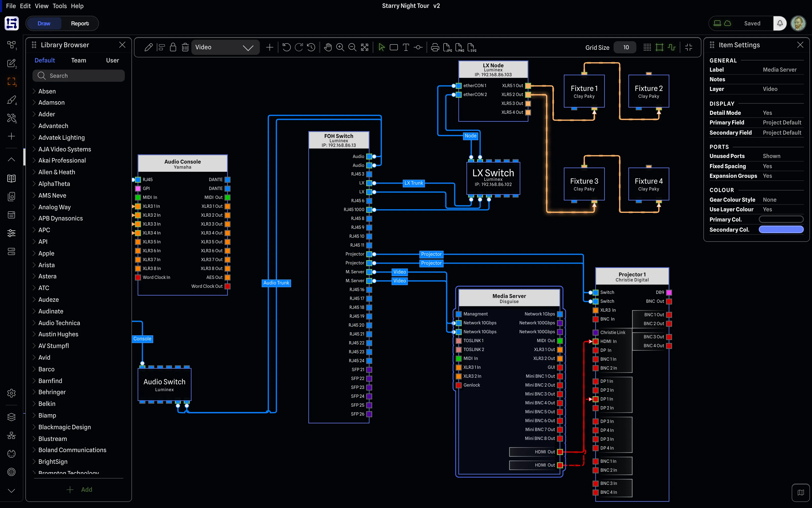812x508 pixels.
Task: Click the lock item icon
Action: pos(173,47)
